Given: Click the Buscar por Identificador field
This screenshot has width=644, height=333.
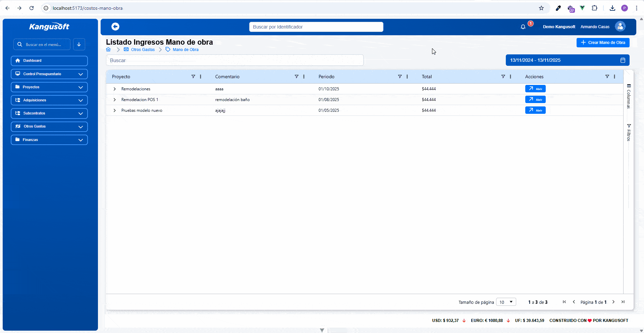Looking at the screenshot, I should pyautogui.click(x=316, y=27).
